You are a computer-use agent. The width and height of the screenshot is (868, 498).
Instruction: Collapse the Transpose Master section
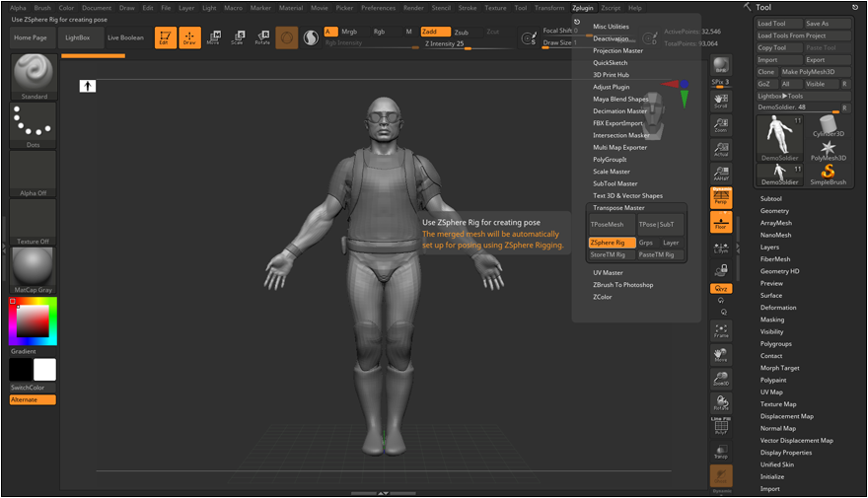(x=618, y=208)
